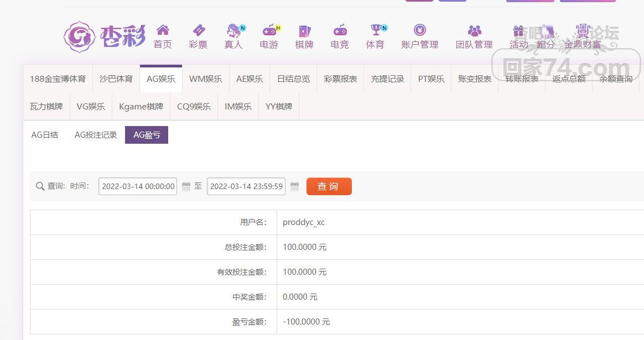This screenshot has height=340, width=644.
Task: Open the 电游 gamepad icon
Action: point(269,30)
